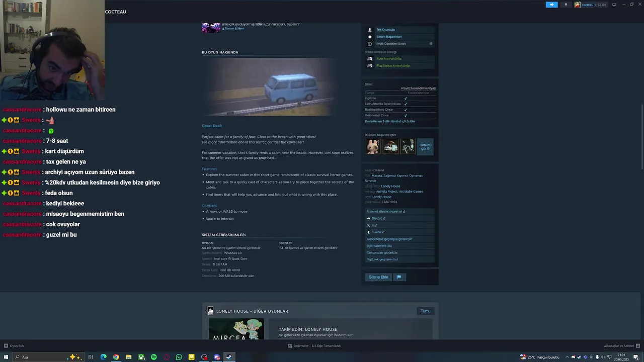Open the Windows Start menu
The image size is (644, 362).
coord(6,357)
